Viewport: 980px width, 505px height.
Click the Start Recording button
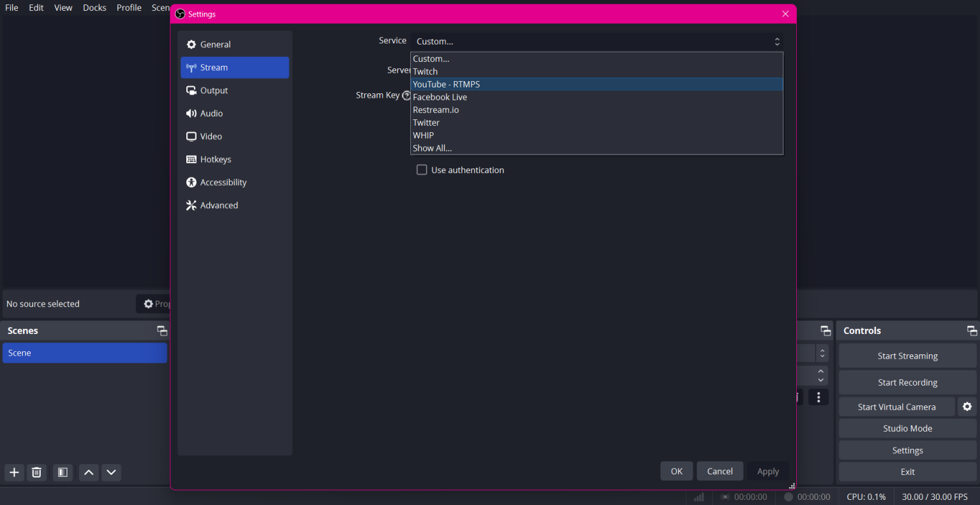[907, 382]
